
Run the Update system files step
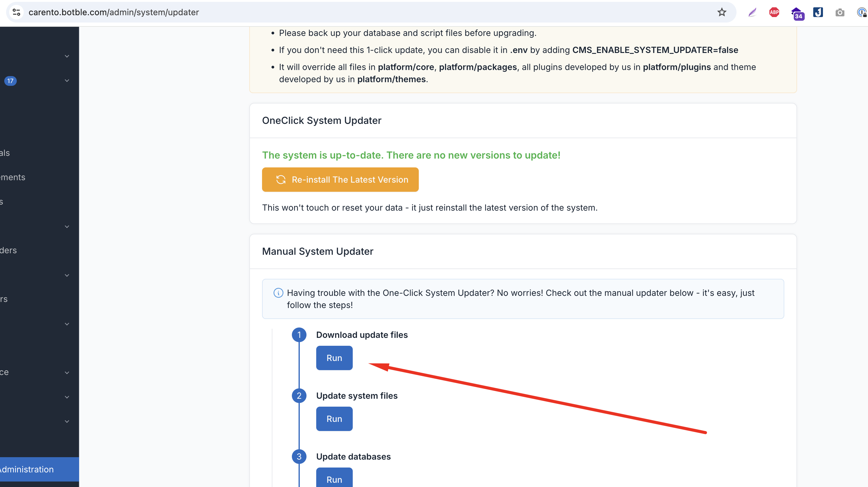(x=334, y=419)
